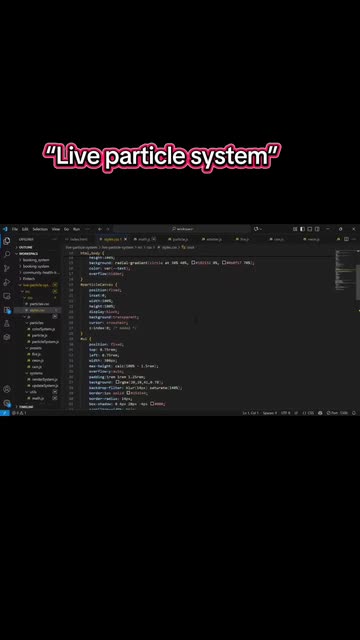
Task: Collapse the utils folder in Explorer
Action: click(33, 392)
